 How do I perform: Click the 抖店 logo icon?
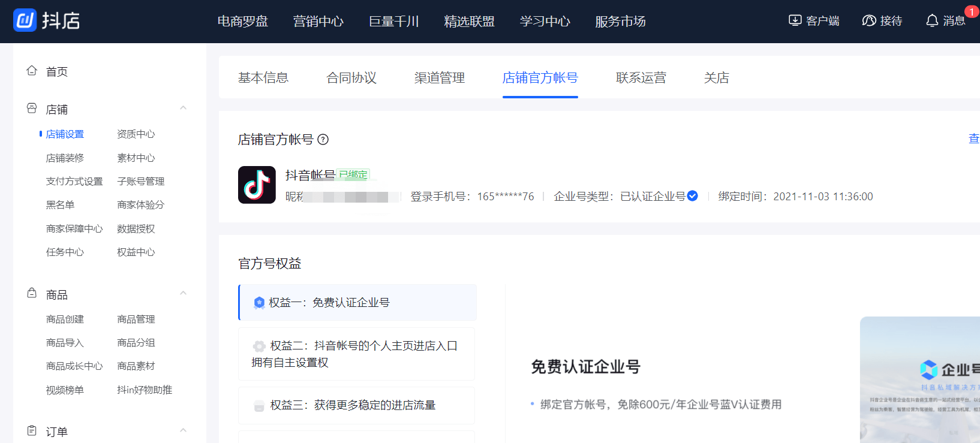tap(25, 20)
